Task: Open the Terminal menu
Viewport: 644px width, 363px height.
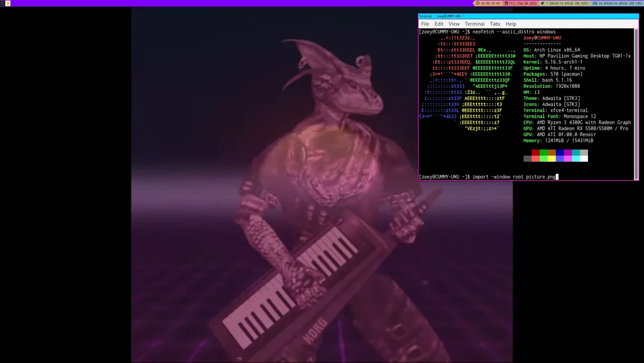Action: coord(475,24)
